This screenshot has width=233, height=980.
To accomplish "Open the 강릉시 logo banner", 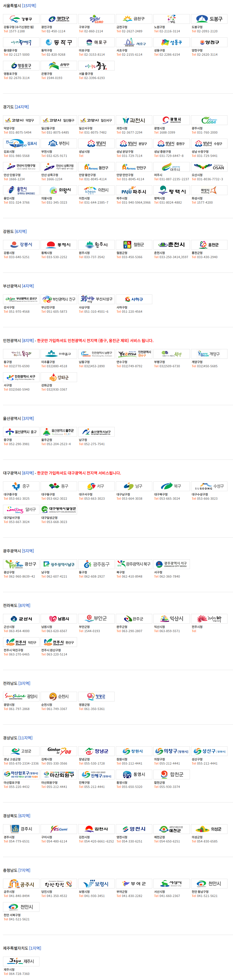I will (x=21, y=245).
